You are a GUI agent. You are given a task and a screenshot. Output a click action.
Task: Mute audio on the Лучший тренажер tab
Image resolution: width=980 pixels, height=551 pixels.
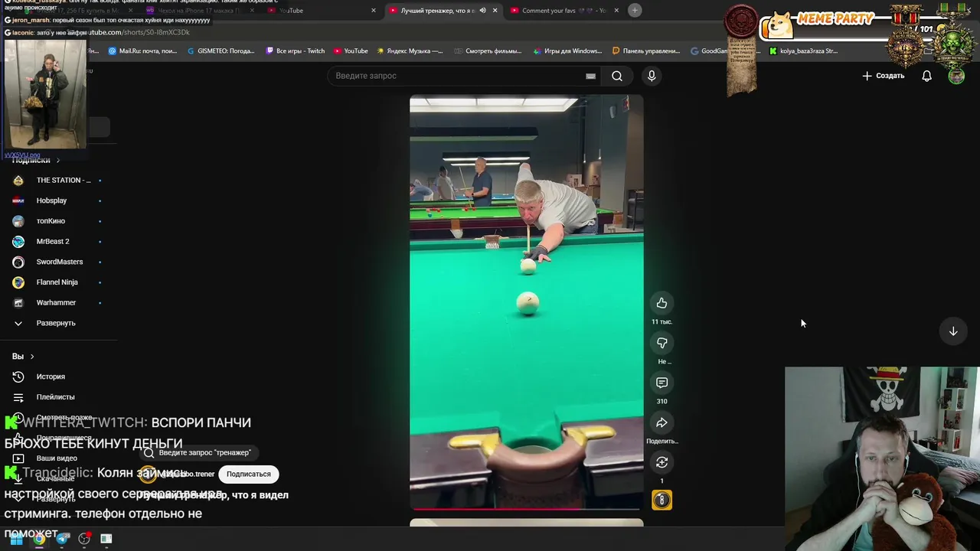(x=482, y=10)
